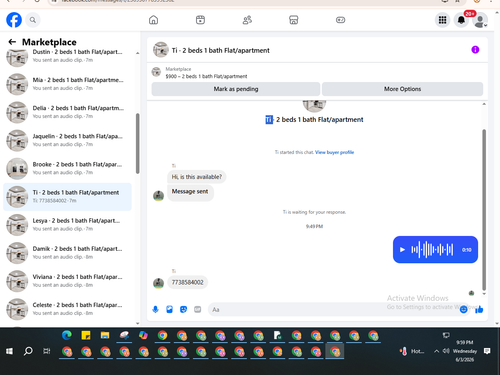Click Brooke's listing thumbnail avatar
The height and width of the screenshot is (375, 500).
pos(17,169)
